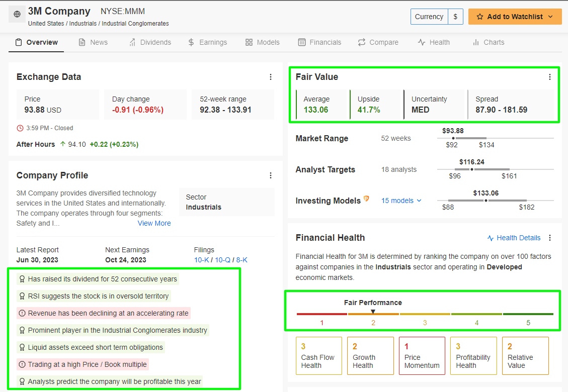Screen dimensions: 568x392
Task: Click the premium badge next to Investing Models
Action: 366,199
